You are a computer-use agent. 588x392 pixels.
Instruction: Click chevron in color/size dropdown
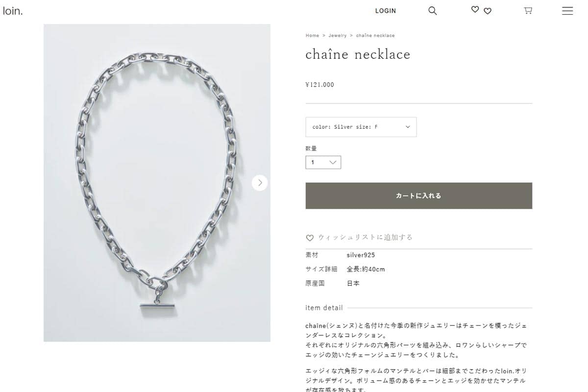click(x=408, y=127)
